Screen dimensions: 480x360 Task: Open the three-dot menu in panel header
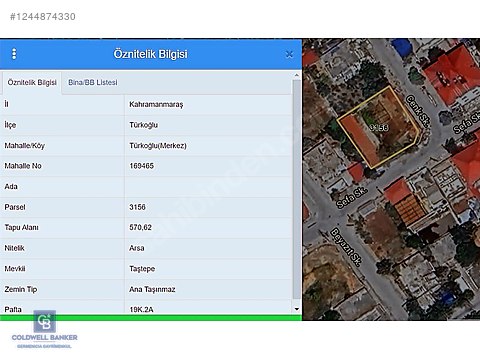[x=14, y=54]
